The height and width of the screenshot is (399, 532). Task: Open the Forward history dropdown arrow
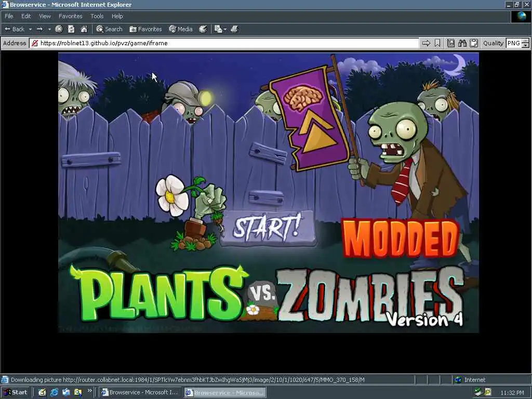[x=49, y=30]
